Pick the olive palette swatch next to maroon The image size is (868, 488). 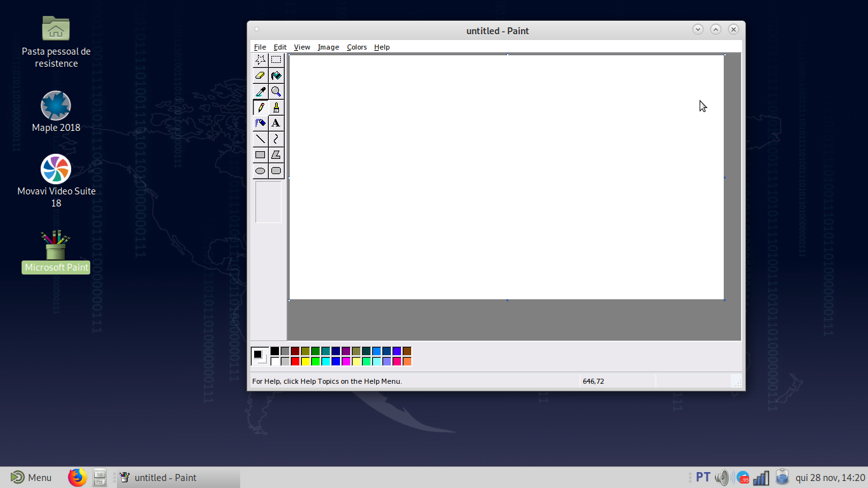tap(306, 351)
